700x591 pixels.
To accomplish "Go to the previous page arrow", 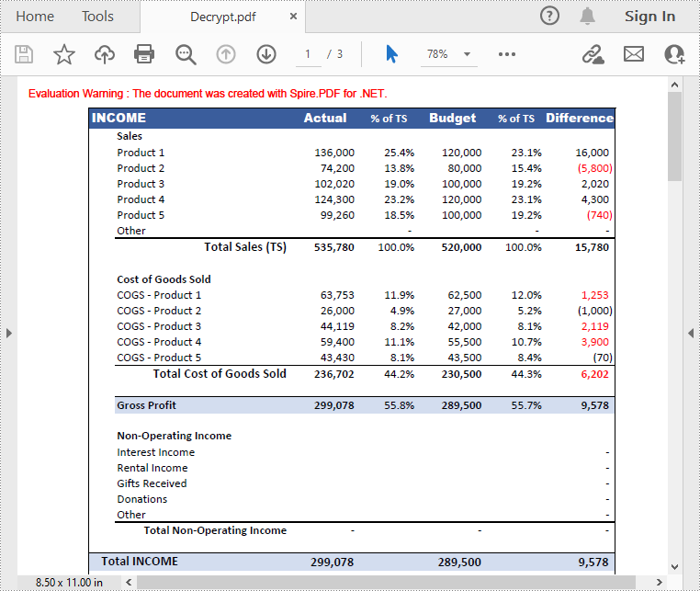I will click(x=226, y=54).
